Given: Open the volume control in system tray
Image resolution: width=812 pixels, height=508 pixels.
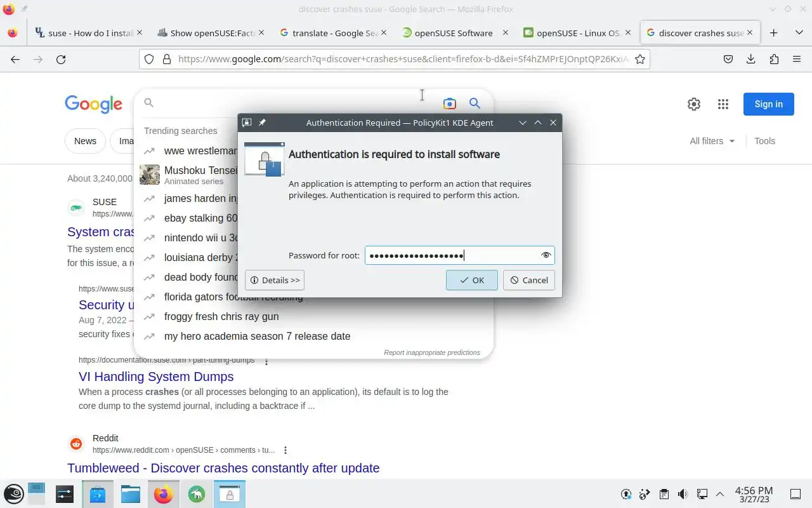Looking at the screenshot, I should coord(683,494).
